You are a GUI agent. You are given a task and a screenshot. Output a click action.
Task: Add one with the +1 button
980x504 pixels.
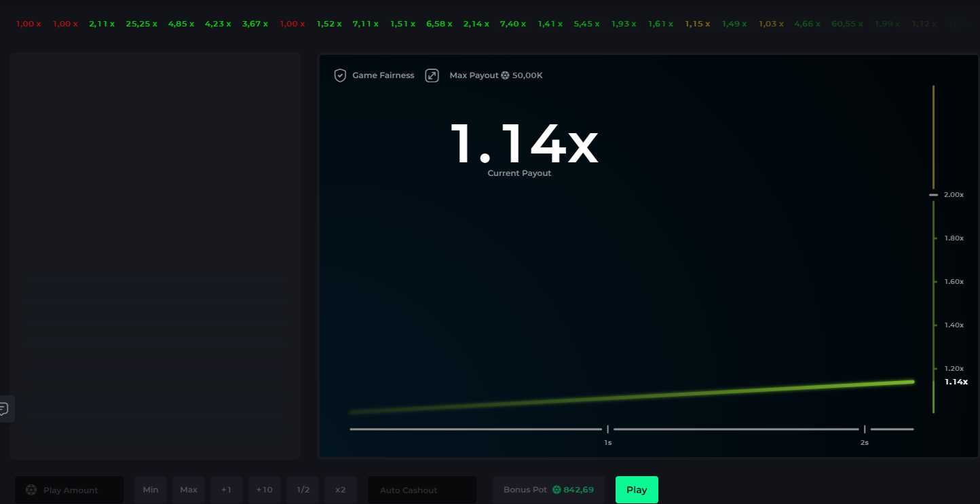coord(226,489)
